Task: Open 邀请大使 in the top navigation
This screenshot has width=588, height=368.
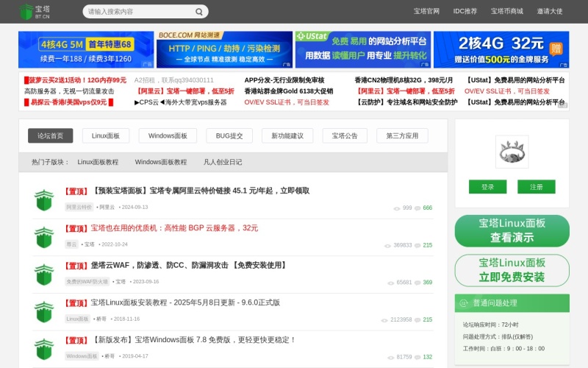Action: click(x=549, y=11)
